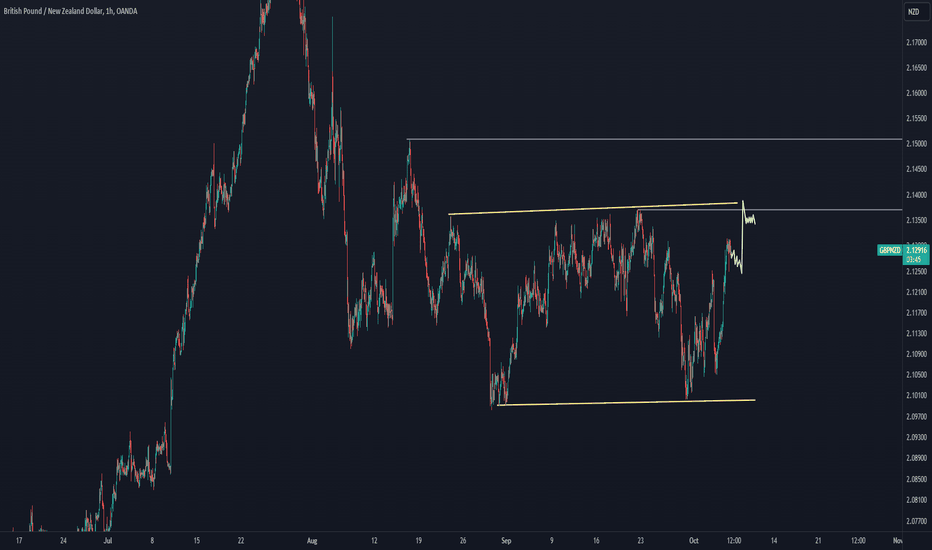932x550 pixels.
Task: Click the 14 date label on time axis
Action: coord(774,540)
